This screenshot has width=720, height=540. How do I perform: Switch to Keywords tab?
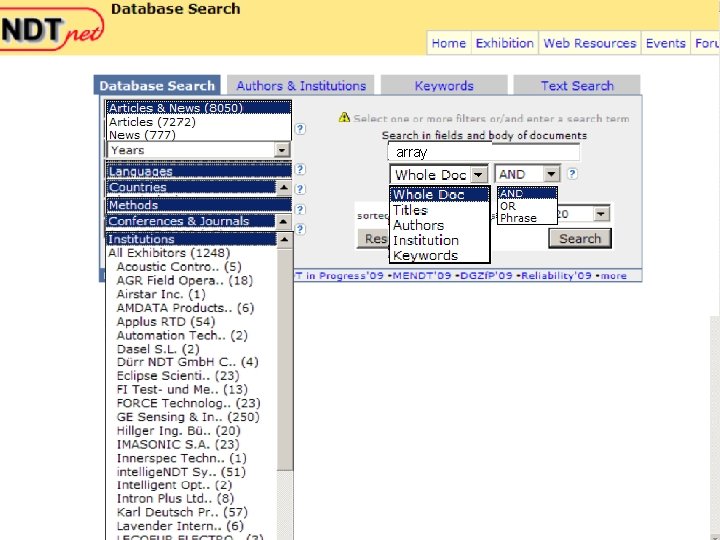click(x=444, y=86)
